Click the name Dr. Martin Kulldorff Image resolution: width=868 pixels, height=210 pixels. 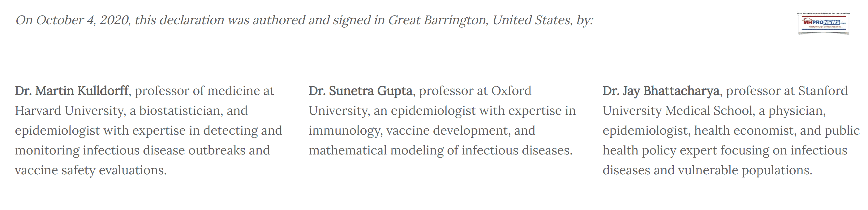coord(72,91)
